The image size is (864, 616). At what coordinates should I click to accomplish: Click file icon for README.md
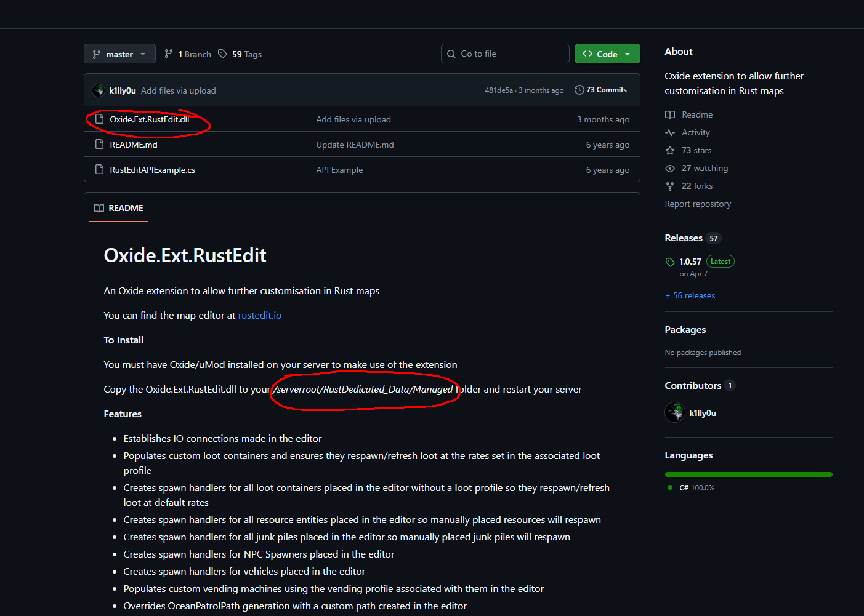tap(99, 144)
